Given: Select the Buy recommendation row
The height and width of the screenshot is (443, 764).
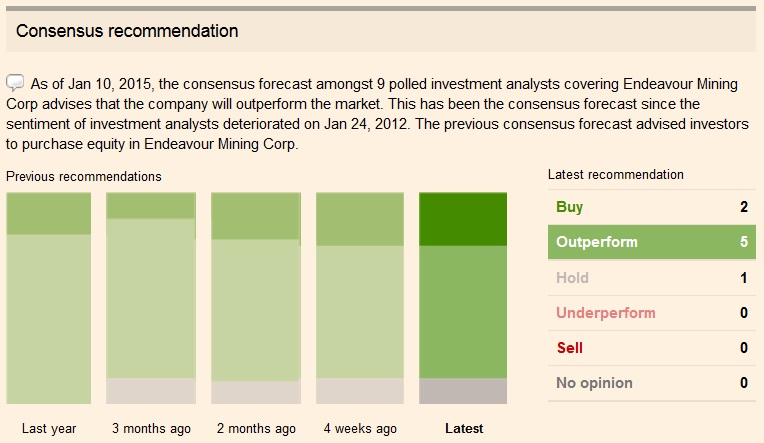Looking at the screenshot, I should pos(651,207).
